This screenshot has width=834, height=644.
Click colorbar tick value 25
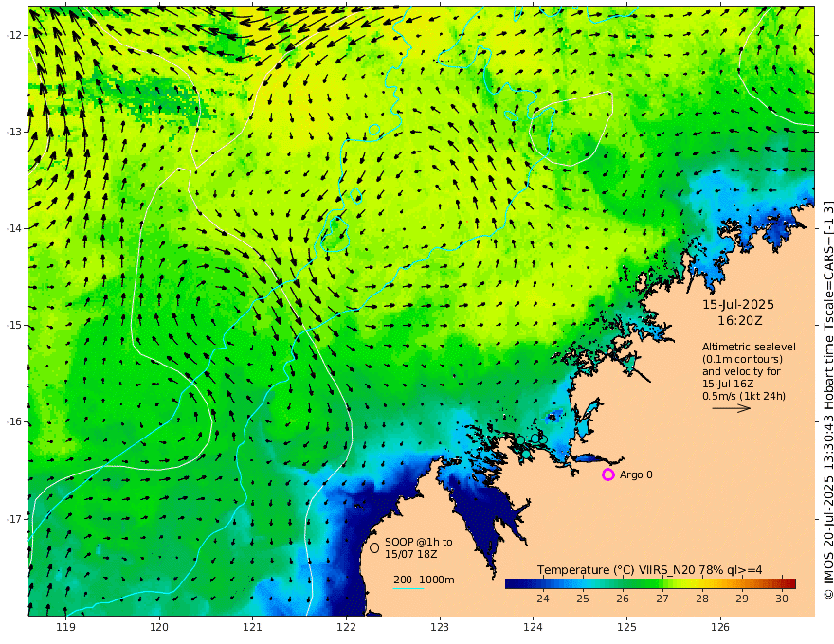pyautogui.click(x=583, y=599)
